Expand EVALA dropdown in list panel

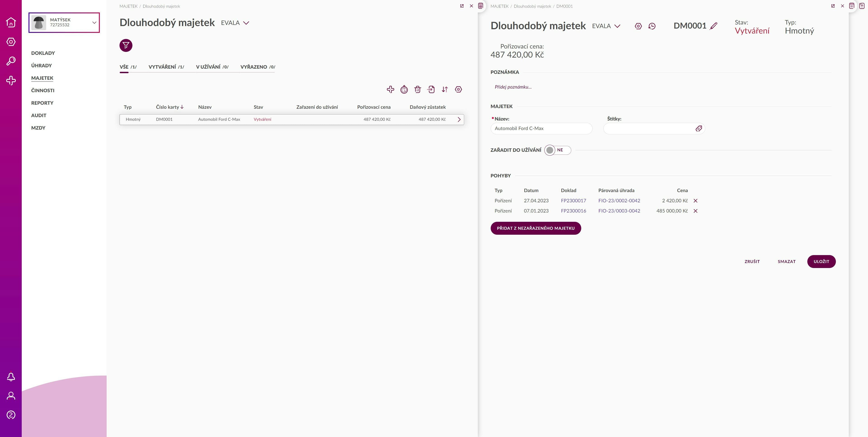pyautogui.click(x=235, y=23)
